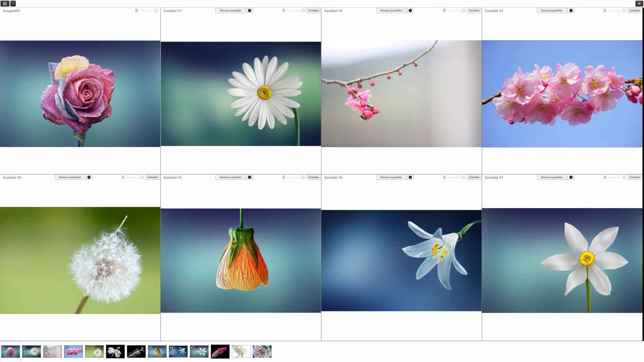The image size is (644, 362).
Task: Select the orange bud thumbnail labeled #5
Action: 157,352
